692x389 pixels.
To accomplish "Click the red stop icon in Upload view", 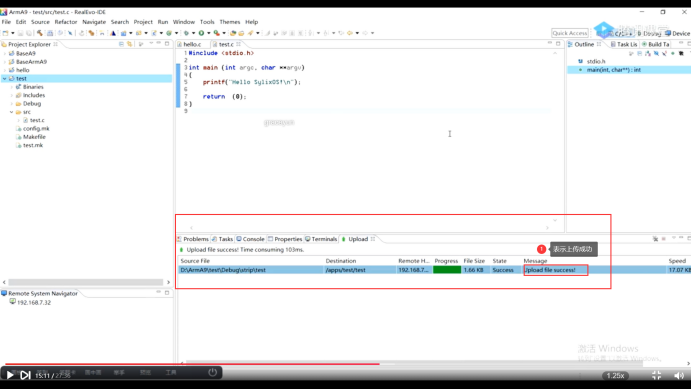I will pyautogui.click(x=664, y=239).
